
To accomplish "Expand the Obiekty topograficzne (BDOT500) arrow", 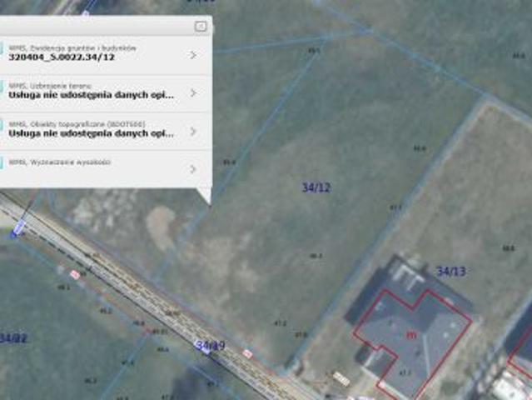I will click(x=193, y=131).
